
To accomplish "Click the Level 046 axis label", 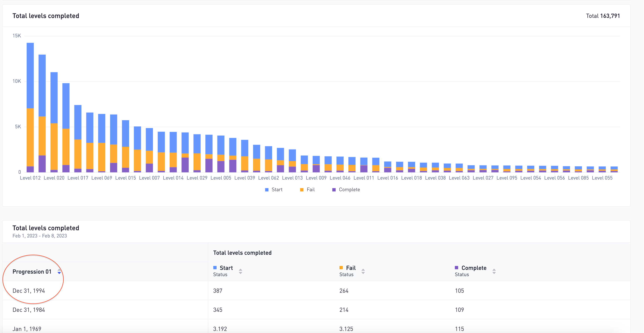I will (340, 178).
